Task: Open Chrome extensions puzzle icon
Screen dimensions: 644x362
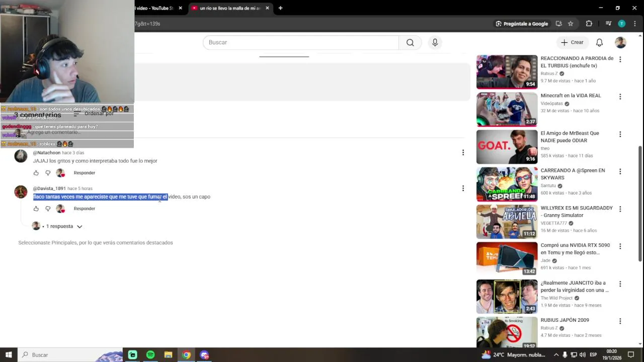Action: coord(589,24)
